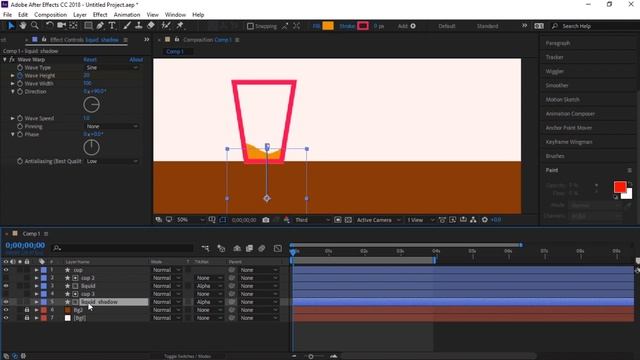Open the magnification dropdown showing 50%
The width and height of the screenshot is (640, 360).
(x=190, y=220)
